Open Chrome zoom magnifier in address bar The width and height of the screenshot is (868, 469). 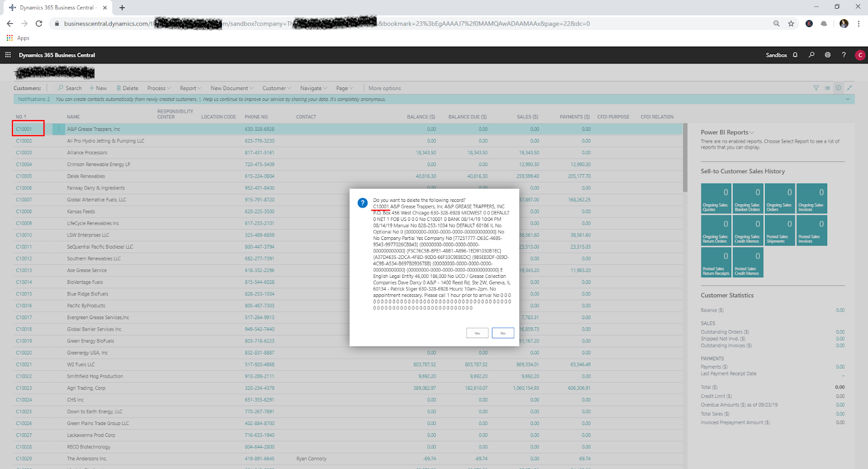click(x=776, y=23)
